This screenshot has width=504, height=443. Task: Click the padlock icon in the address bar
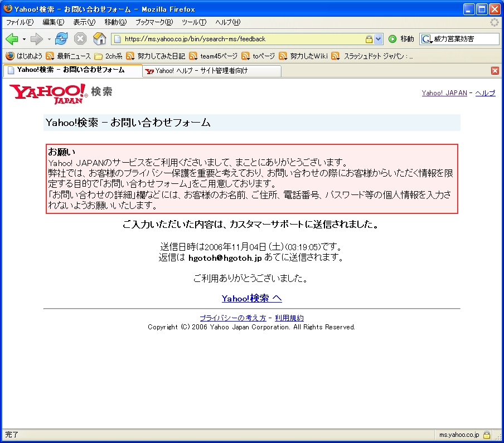369,39
